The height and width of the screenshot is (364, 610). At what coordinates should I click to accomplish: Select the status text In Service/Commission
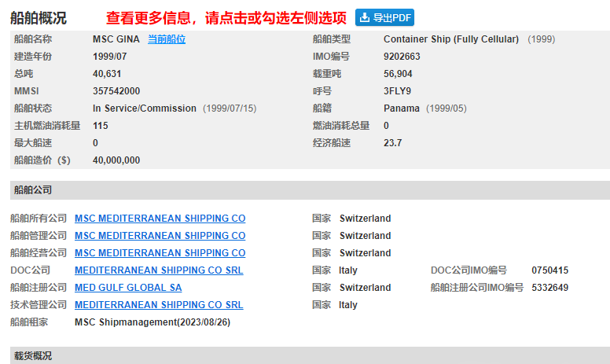[145, 108]
